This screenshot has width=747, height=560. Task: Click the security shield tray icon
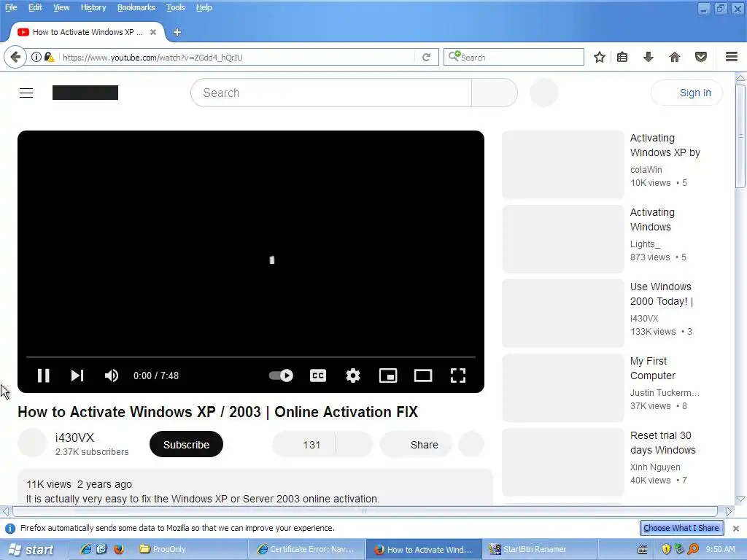pos(666,549)
